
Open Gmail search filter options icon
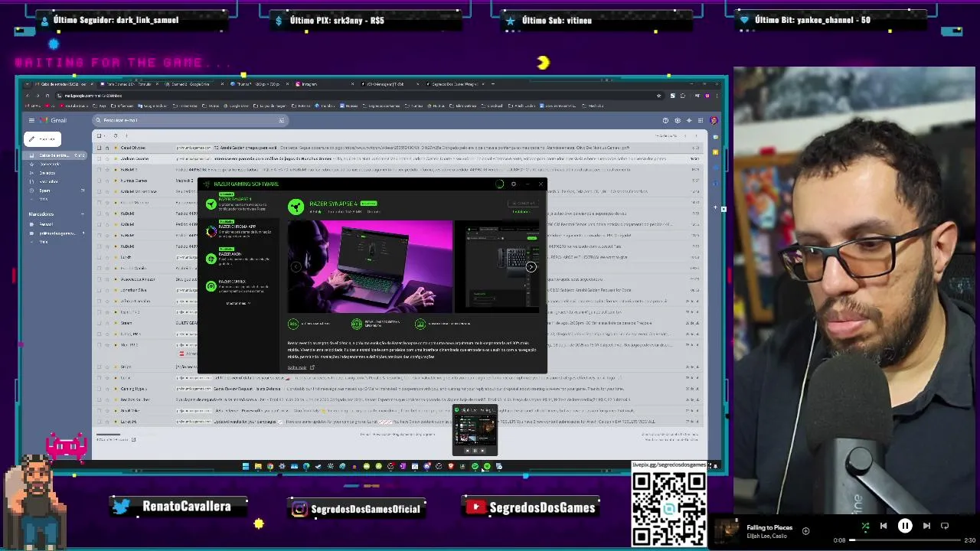282,120
